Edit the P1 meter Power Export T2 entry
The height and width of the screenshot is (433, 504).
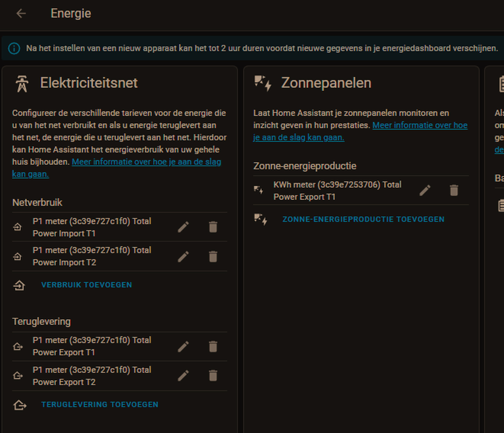click(183, 375)
